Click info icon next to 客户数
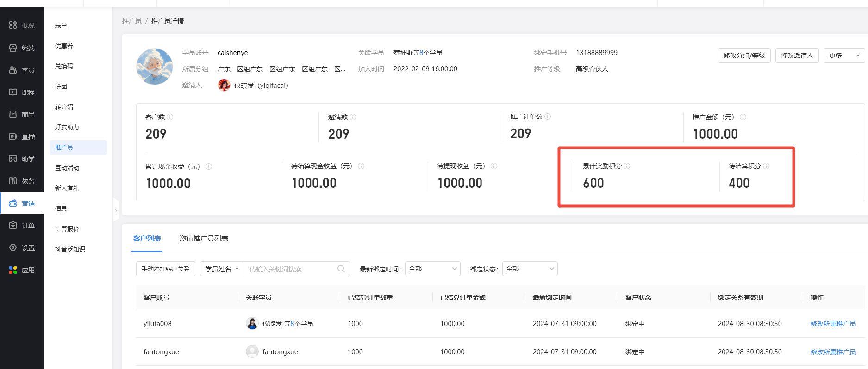 pos(170,117)
